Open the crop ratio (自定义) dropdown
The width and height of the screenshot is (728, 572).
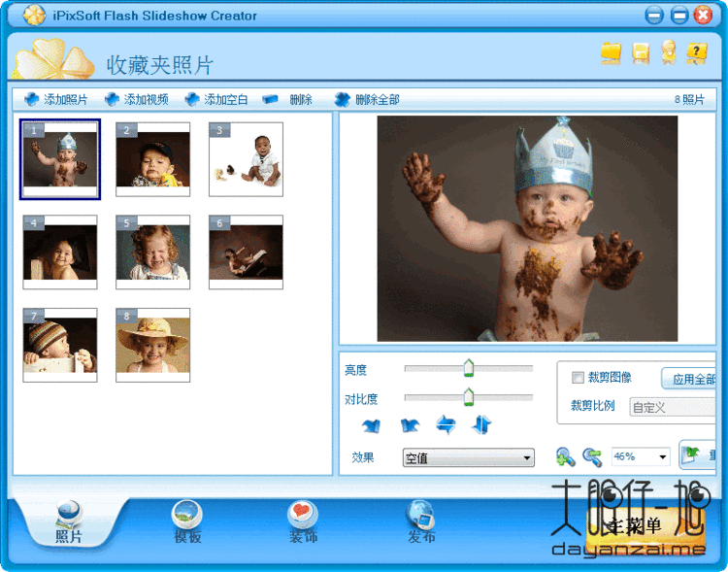pyautogui.click(x=672, y=408)
